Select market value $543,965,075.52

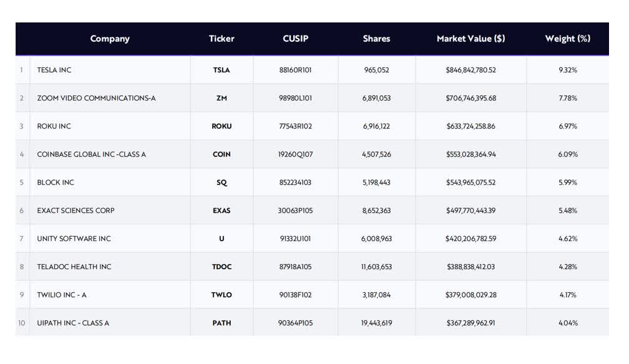pyautogui.click(x=471, y=183)
